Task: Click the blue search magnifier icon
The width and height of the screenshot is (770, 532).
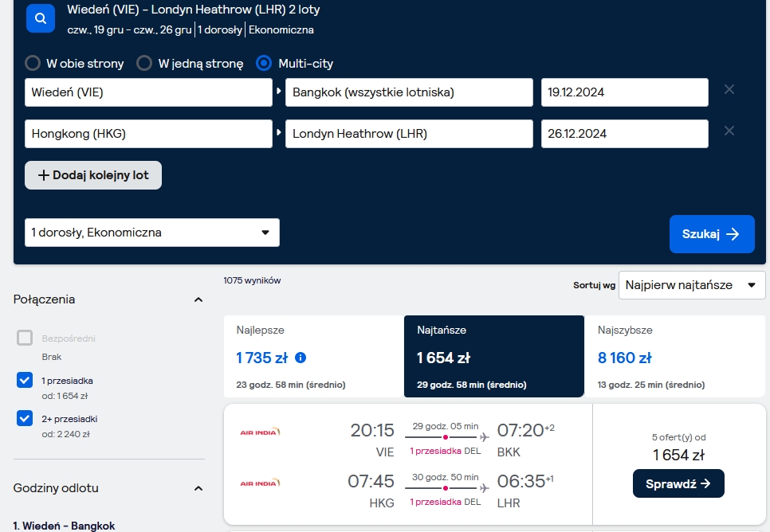Action: coord(41,18)
